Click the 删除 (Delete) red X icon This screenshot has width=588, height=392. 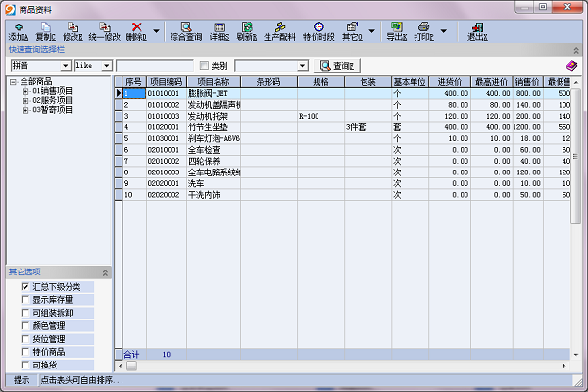[136, 30]
